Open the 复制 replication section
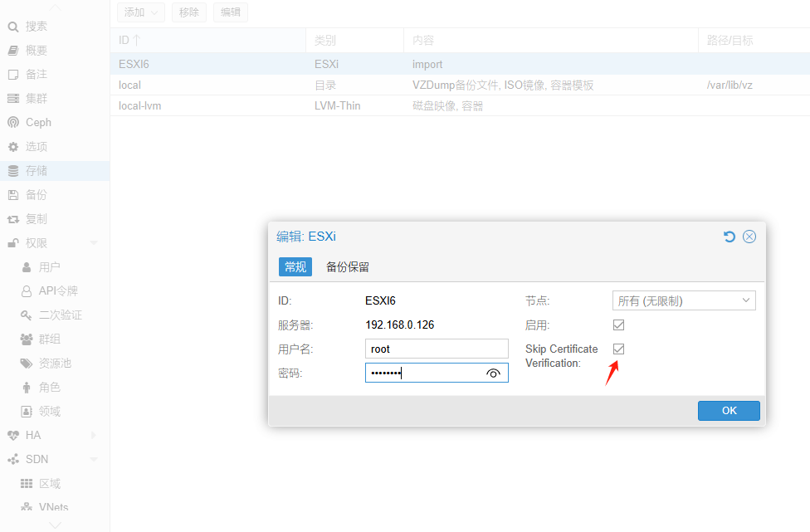 click(36, 219)
